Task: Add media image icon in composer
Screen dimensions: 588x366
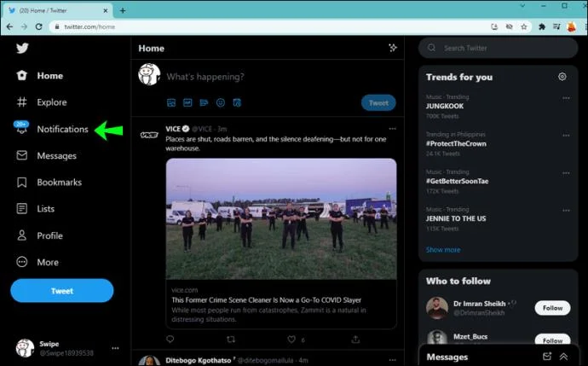Action: click(x=171, y=102)
